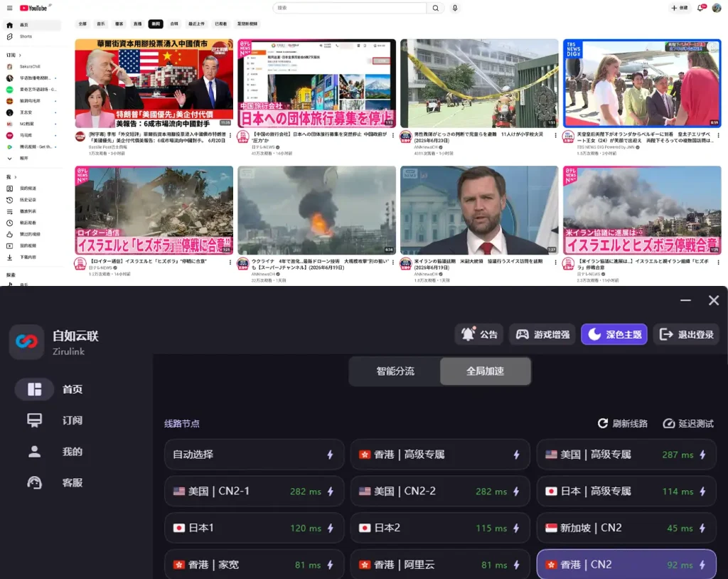Screen dimensions: 728x579
Task: Click the YouTube search magnifier button
Action: (x=436, y=8)
